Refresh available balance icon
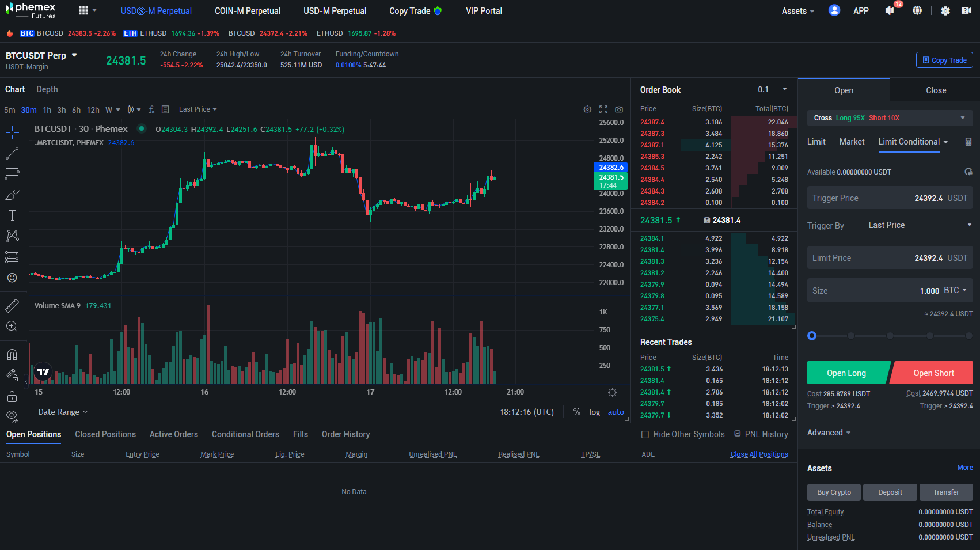The width and height of the screenshot is (980, 550). click(x=968, y=172)
